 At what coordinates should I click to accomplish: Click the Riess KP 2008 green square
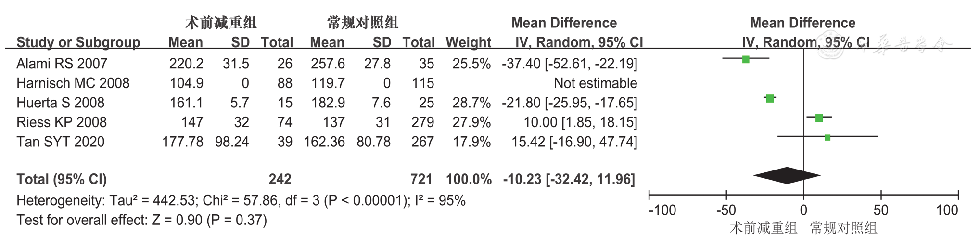click(x=819, y=118)
